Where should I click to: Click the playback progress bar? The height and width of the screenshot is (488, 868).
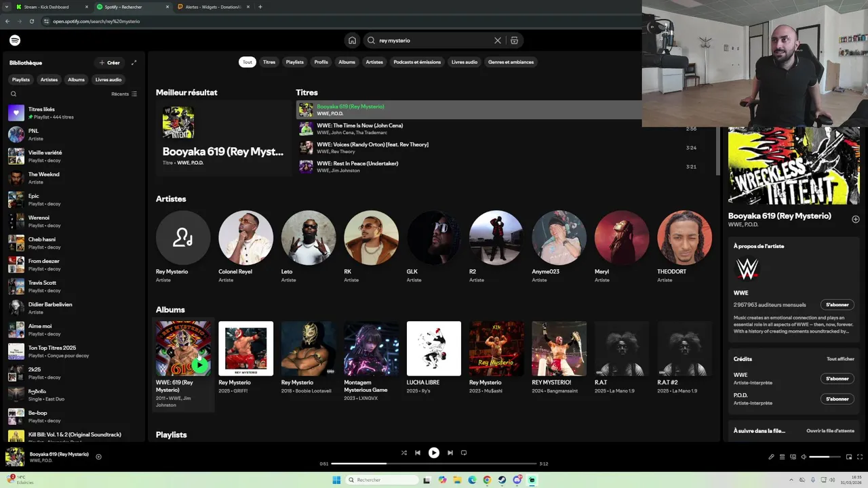point(434,464)
